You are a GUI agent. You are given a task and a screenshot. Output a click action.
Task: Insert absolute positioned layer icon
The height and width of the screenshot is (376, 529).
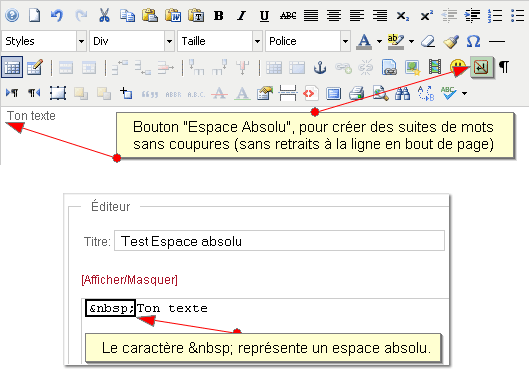coord(127,93)
